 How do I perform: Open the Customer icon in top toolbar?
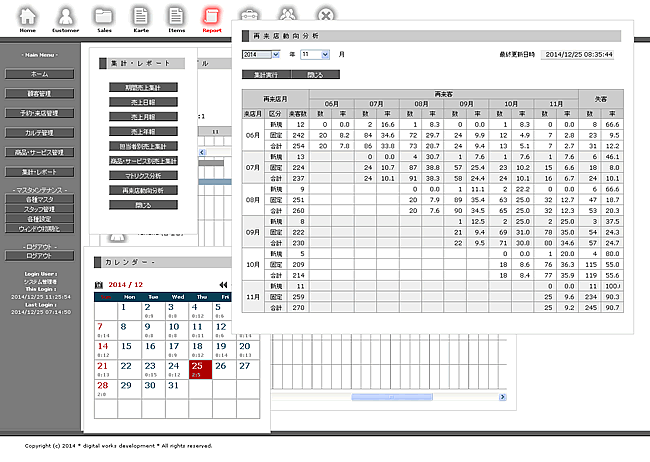coord(65,17)
